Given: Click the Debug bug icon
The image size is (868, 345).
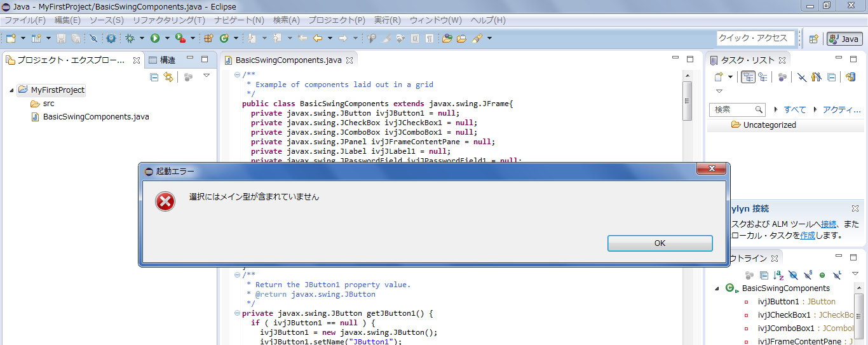Looking at the screenshot, I should (x=130, y=39).
